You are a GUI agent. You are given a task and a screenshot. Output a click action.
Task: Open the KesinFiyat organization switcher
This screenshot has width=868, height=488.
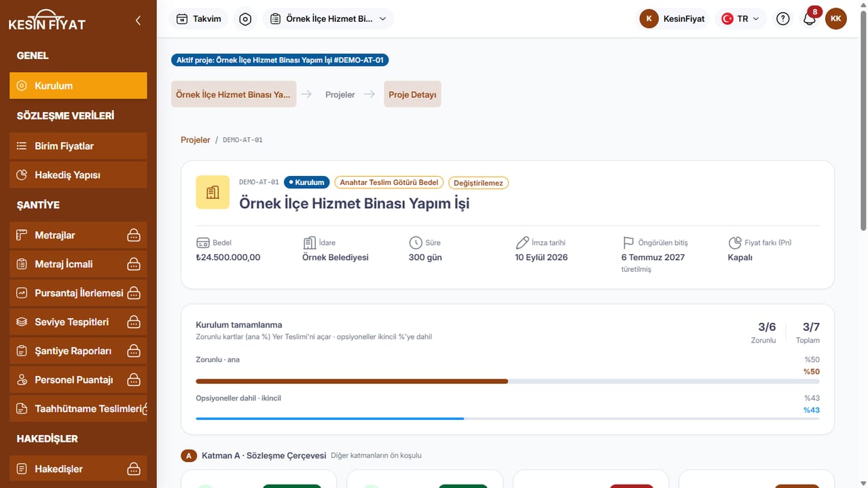coord(674,19)
